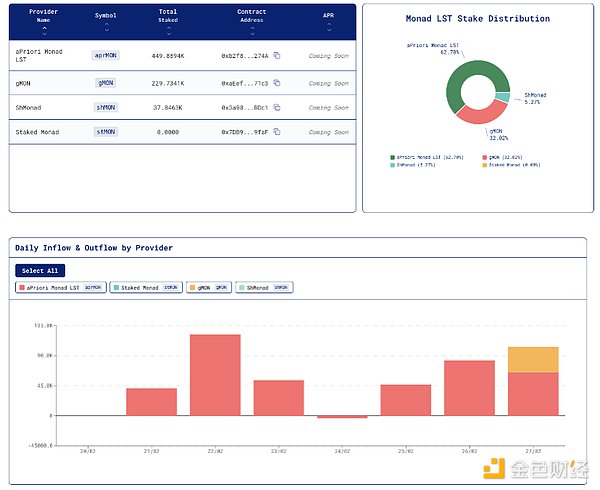
Task: Click the stMON symbol badge
Action: tap(105, 132)
